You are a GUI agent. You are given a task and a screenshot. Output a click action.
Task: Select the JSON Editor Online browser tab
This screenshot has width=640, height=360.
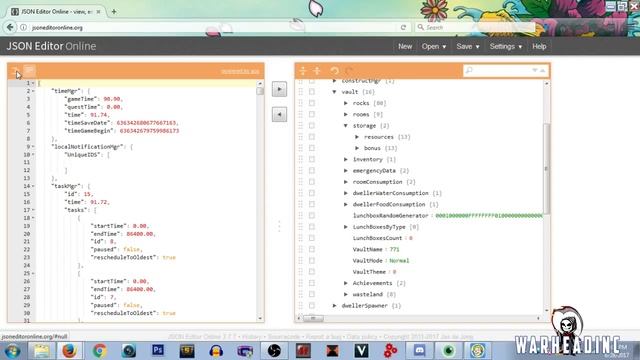56,12
